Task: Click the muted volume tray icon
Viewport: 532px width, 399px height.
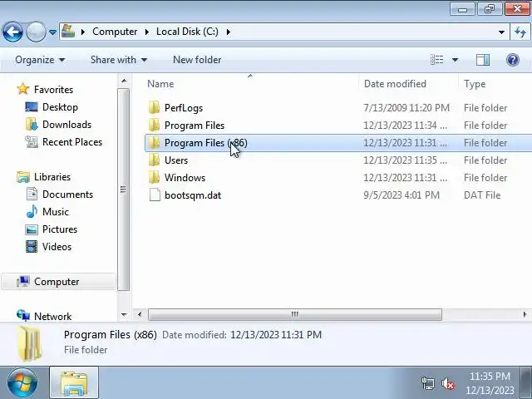Action: [448, 384]
